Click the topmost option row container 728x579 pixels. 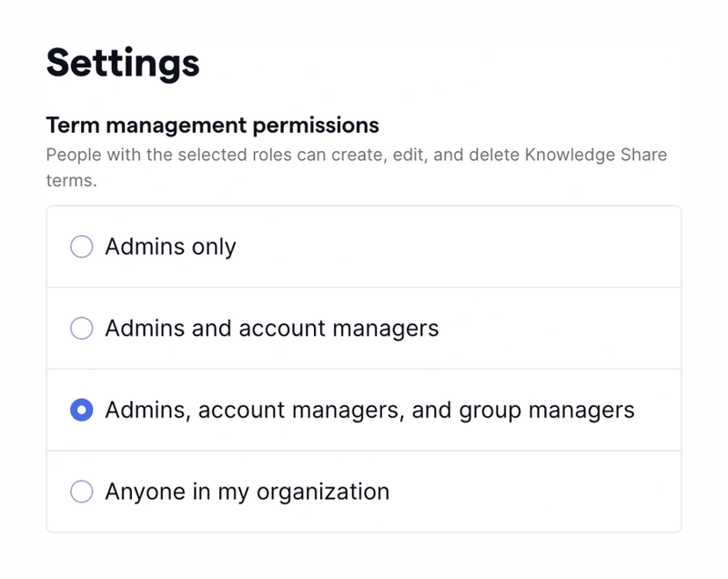pyautogui.click(x=364, y=245)
